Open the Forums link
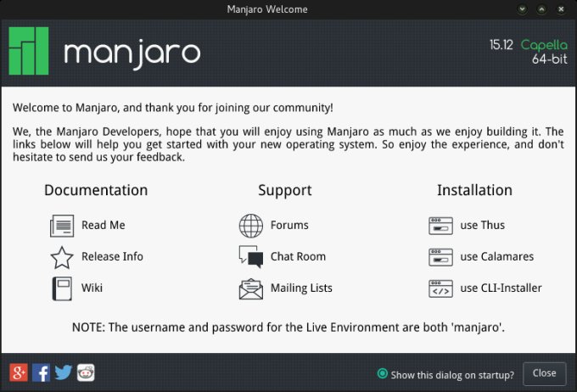Image resolution: width=577 pixels, height=392 pixels. coord(289,225)
